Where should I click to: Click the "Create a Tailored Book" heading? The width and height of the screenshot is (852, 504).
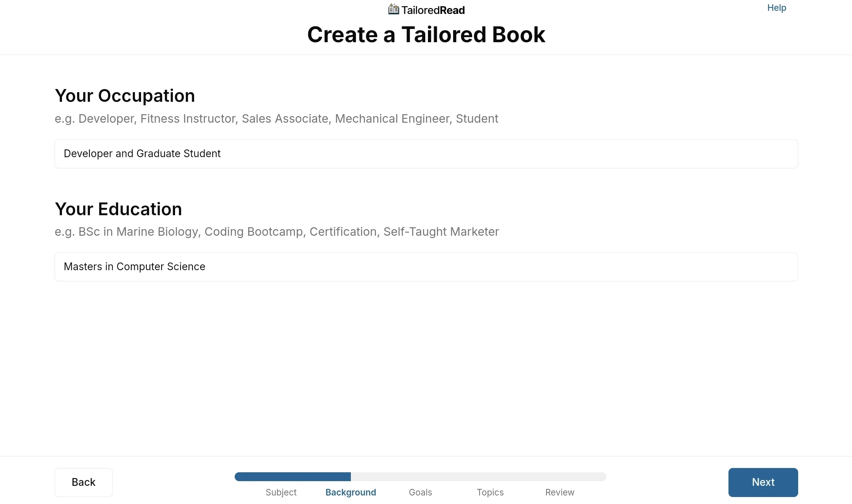tap(426, 34)
